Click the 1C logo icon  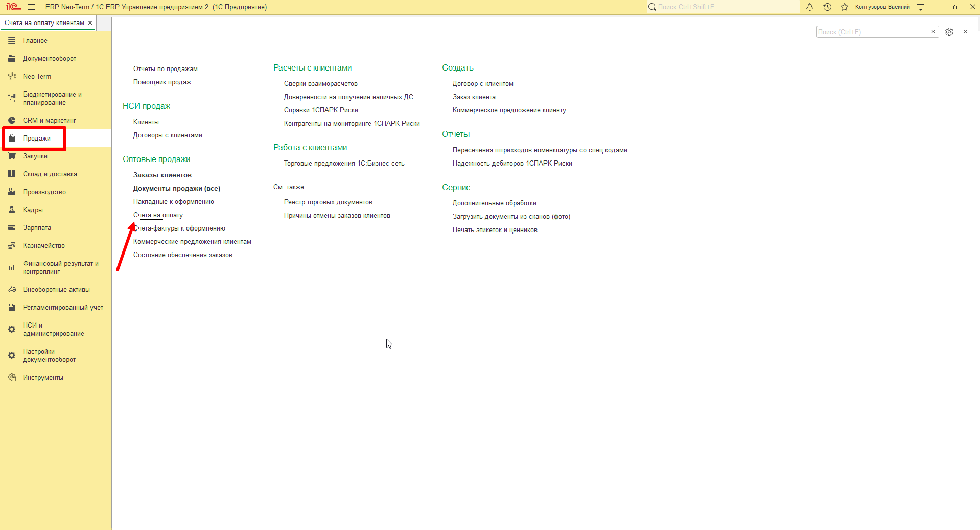pyautogui.click(x=13, y=7)
